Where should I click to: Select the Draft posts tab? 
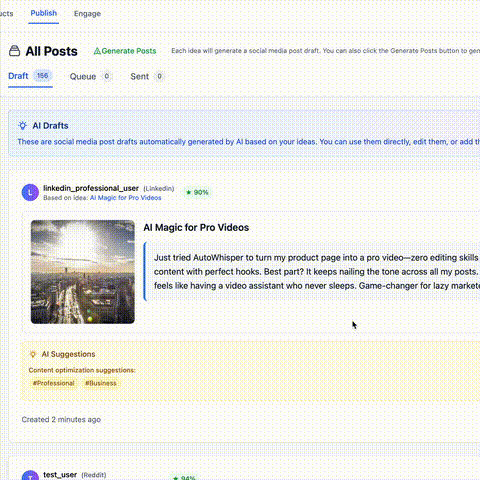[30, 76]
